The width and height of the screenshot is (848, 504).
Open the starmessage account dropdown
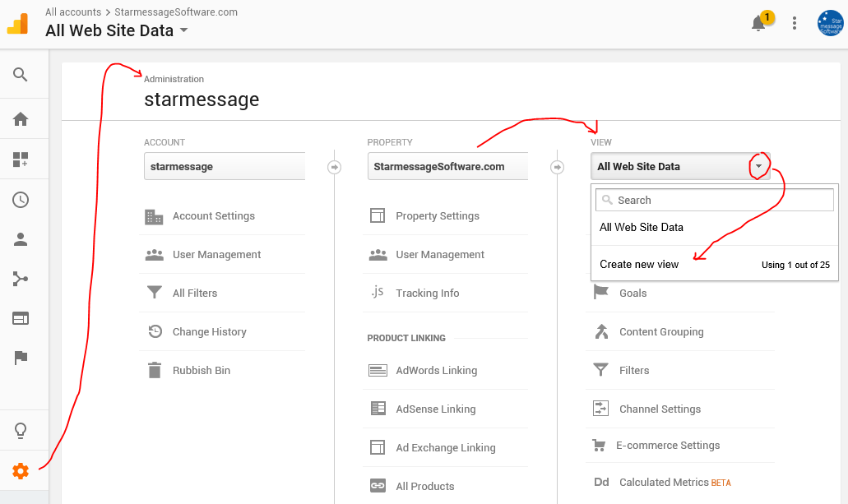225,166
